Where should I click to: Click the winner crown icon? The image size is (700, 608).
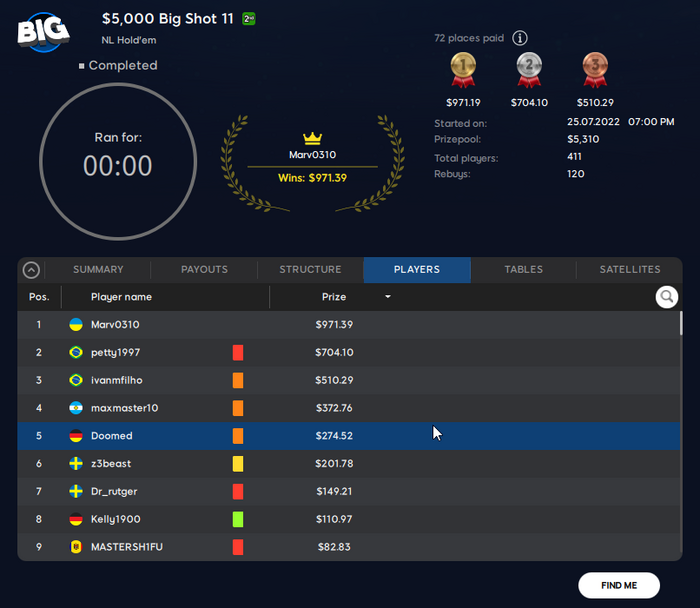(312, 138)
